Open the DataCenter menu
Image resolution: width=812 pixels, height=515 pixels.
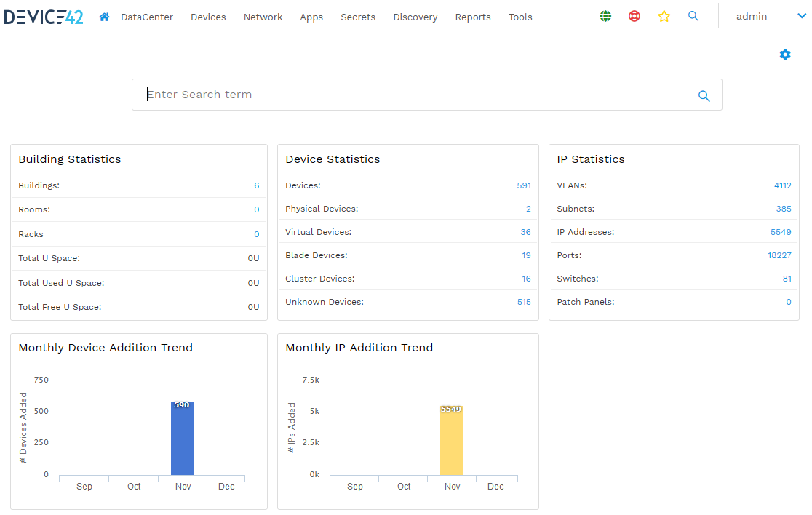click(x=146, y=17)
